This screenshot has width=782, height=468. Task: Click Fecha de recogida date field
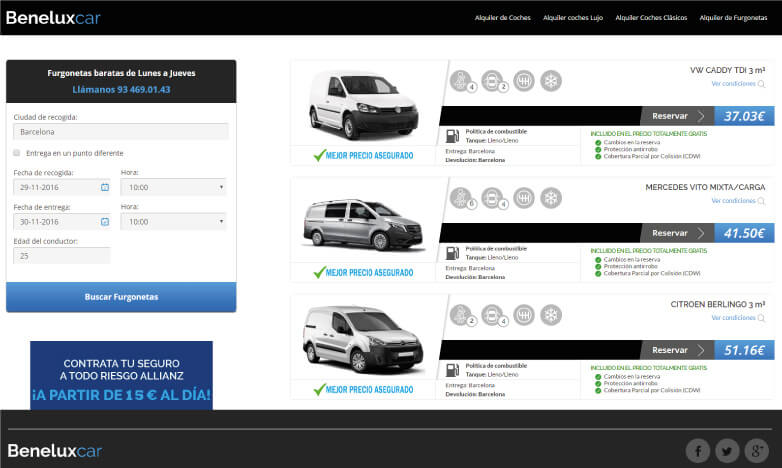(62, 187)
